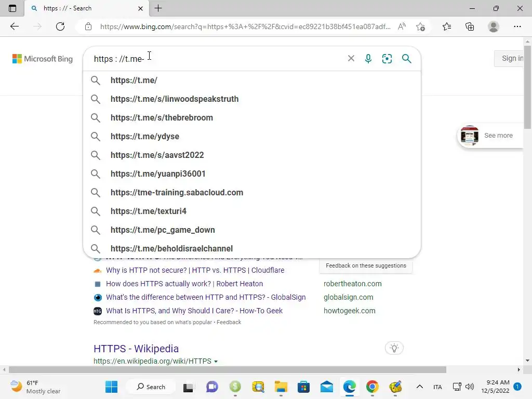Open 'How does HTTPS actually work?' link
532x399 pixels.
tap(184, 284)
